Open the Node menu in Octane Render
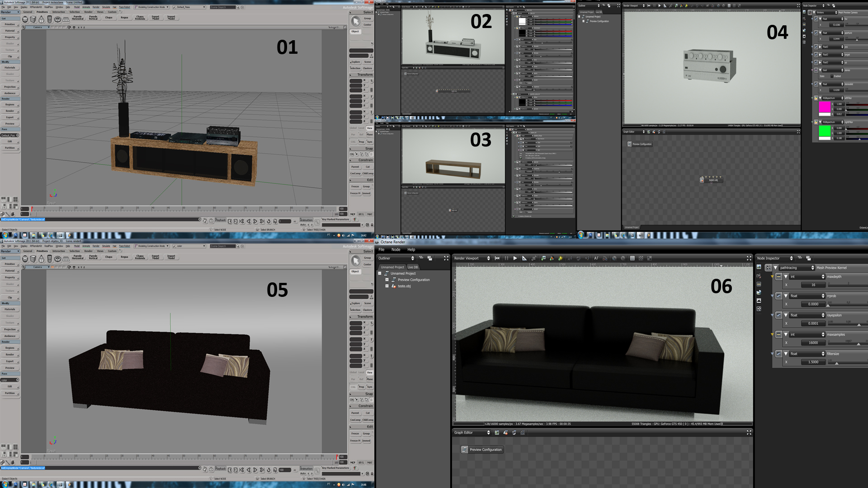The width and height of the screenshot is (868, 488). [396, 249]
